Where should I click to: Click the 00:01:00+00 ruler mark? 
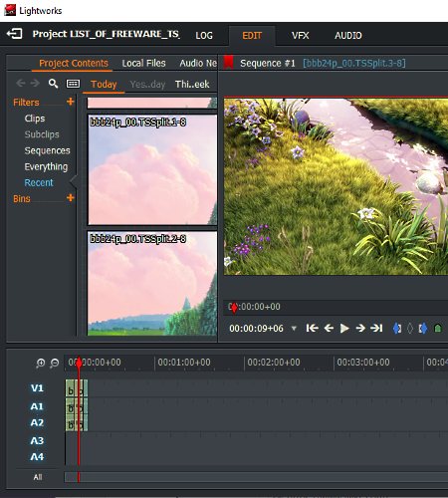click(x=184, y=363)
